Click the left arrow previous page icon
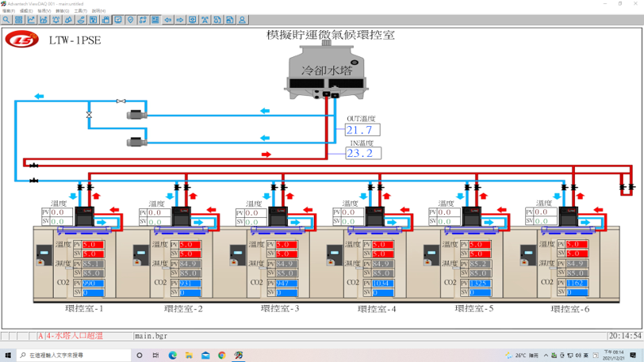The height and width of the screenshot is (362, 644). click(167, 20)
